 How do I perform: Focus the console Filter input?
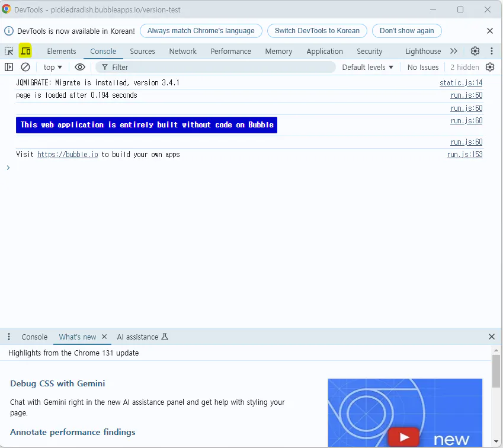click(216, 67)
